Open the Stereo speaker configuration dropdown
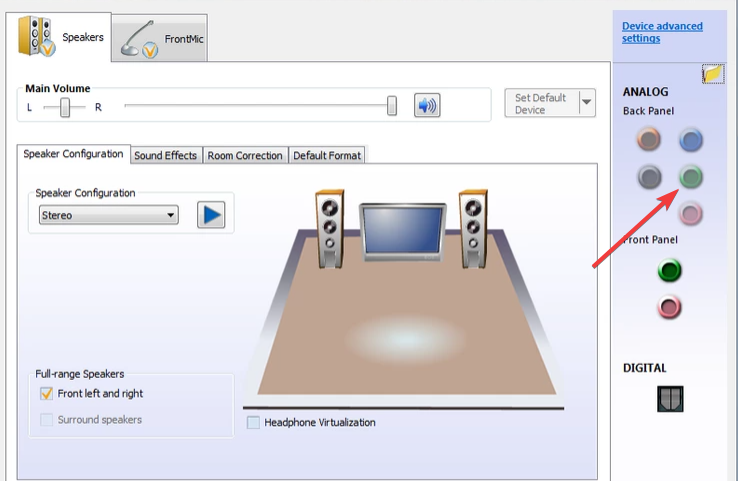Image resolution: width=738 pixels, height=481 pixels. [x=109, y=215]
